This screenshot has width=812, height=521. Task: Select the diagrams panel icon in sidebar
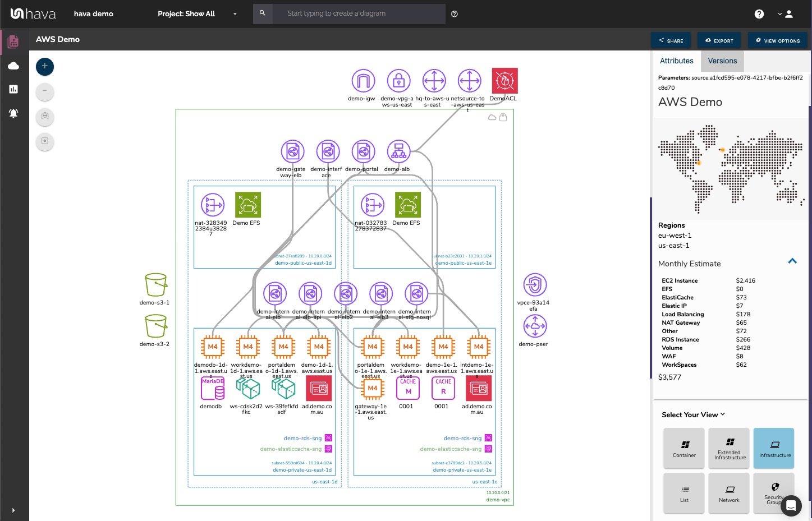tap(12, 41)
